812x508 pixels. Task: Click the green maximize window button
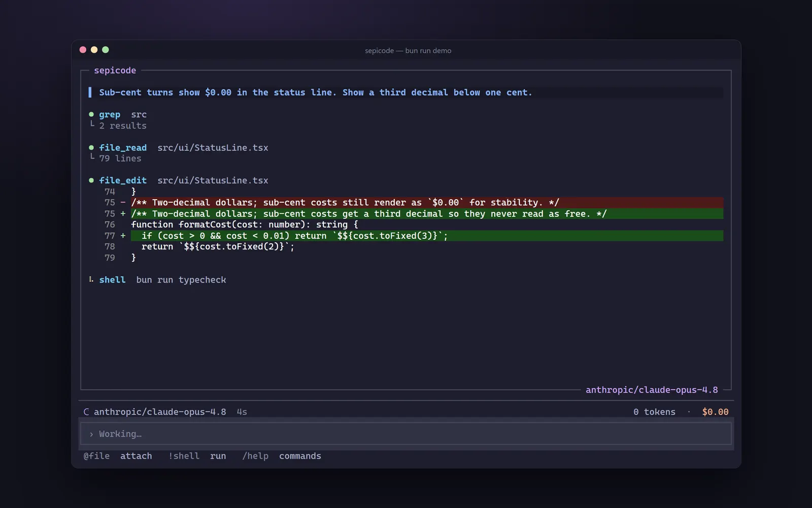pos(106,50)
